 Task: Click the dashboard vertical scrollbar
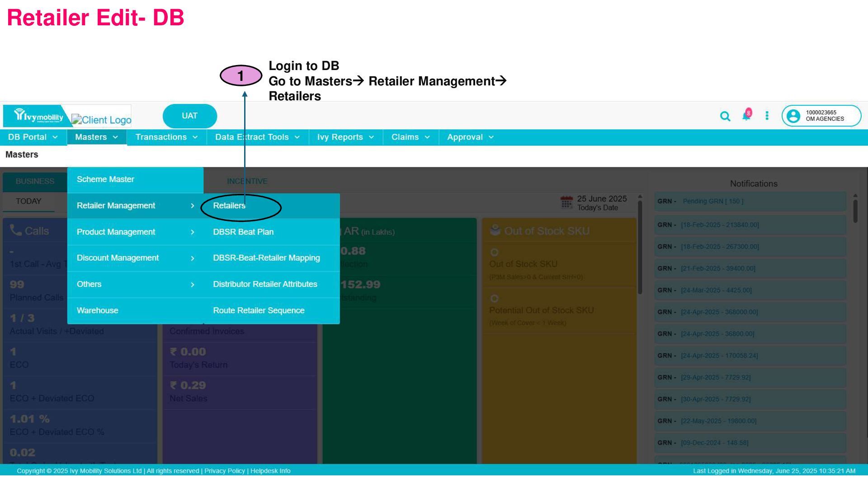click(x=640, y=248)
